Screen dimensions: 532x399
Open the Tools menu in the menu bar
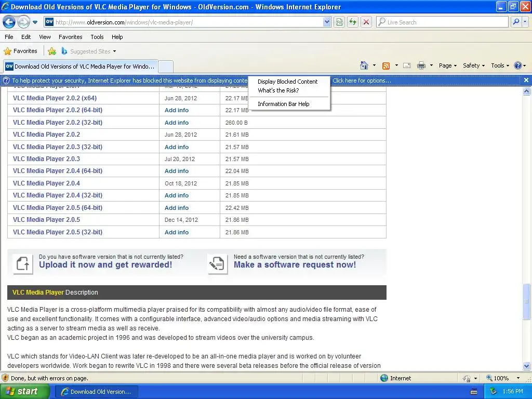click(97, 37)
